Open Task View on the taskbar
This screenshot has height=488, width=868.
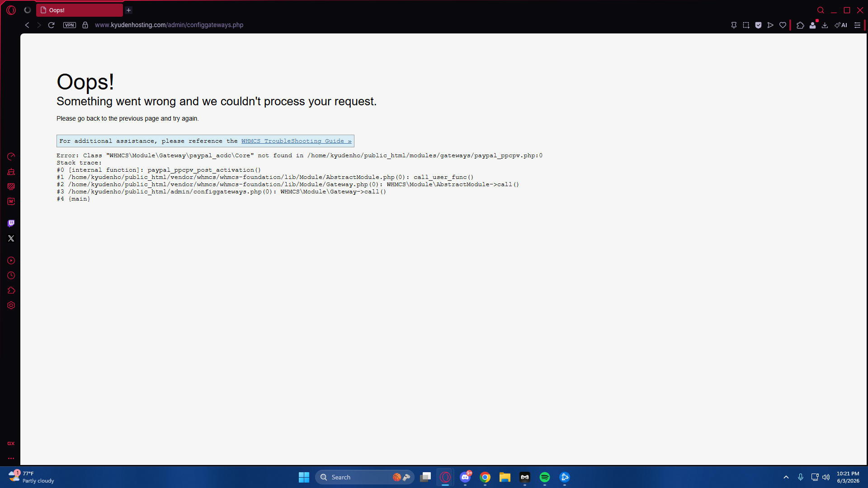pos(425,477)
